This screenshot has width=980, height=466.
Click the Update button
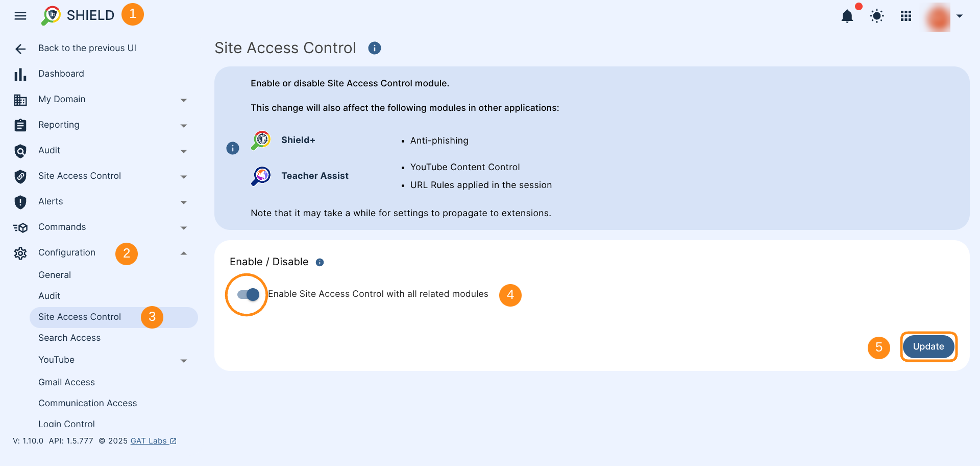click(928, 346)
